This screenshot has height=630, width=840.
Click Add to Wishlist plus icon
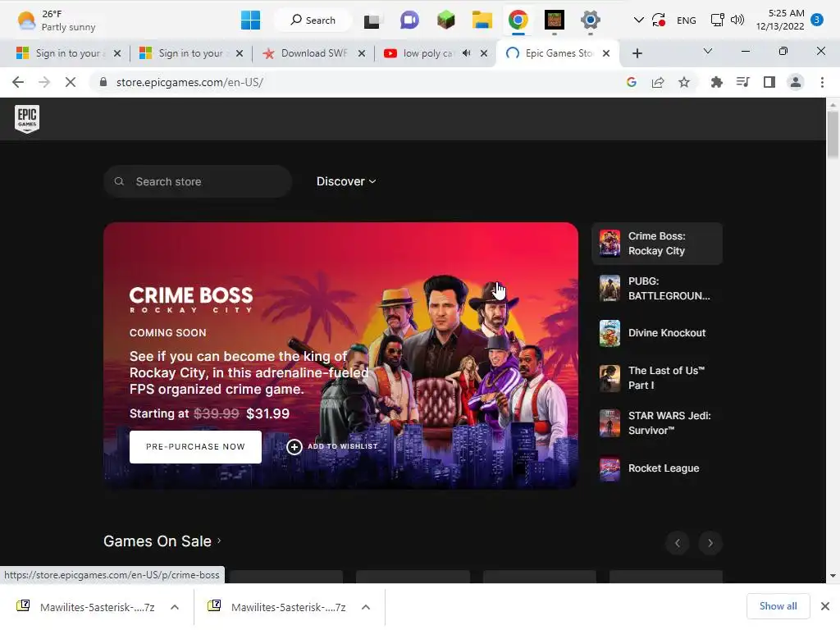[x=294, y=446]
